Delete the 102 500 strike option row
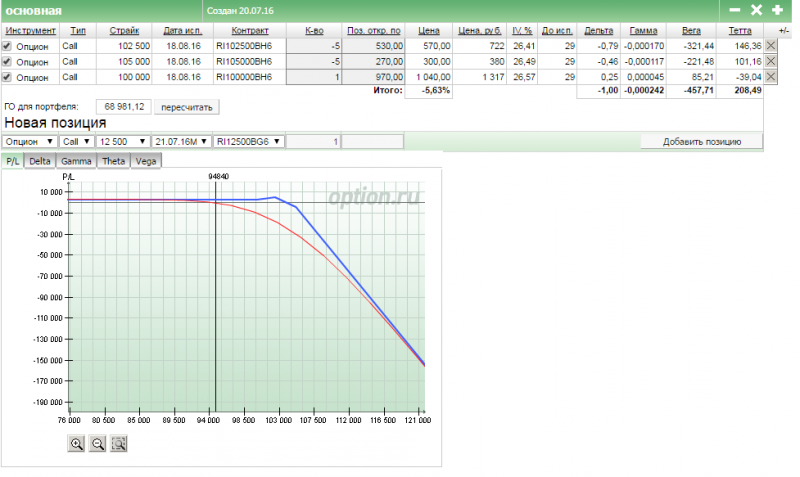Screen dimensions: 800x477 (771, 46)
